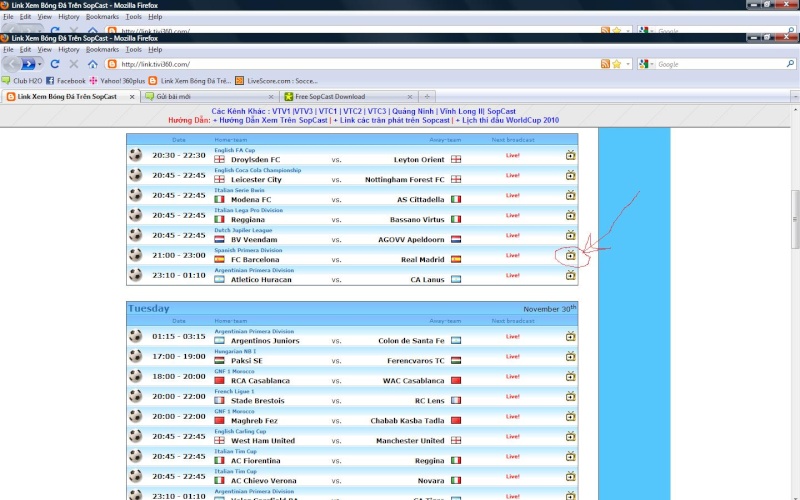Open TV stream icon for Modena FC match

tap(570, 195)
